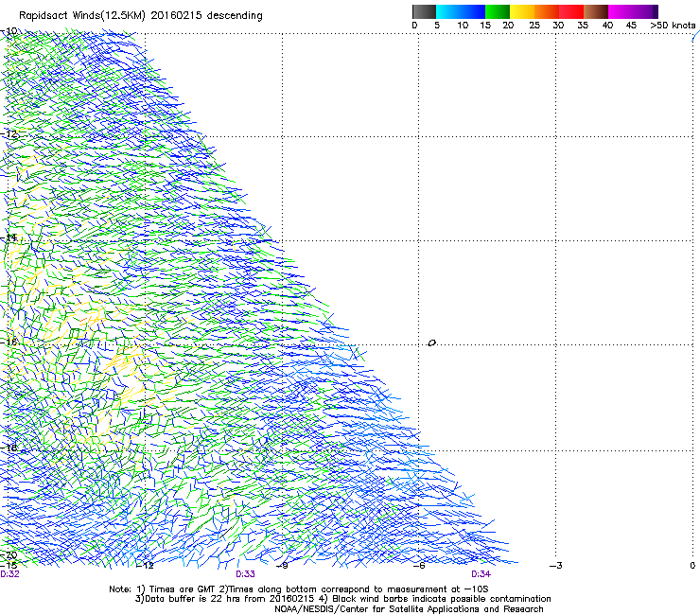The width and height of the screenshot is (700, 615).
Task: Click the dark purple >50 knots swatch
Action: coord(656,11)
